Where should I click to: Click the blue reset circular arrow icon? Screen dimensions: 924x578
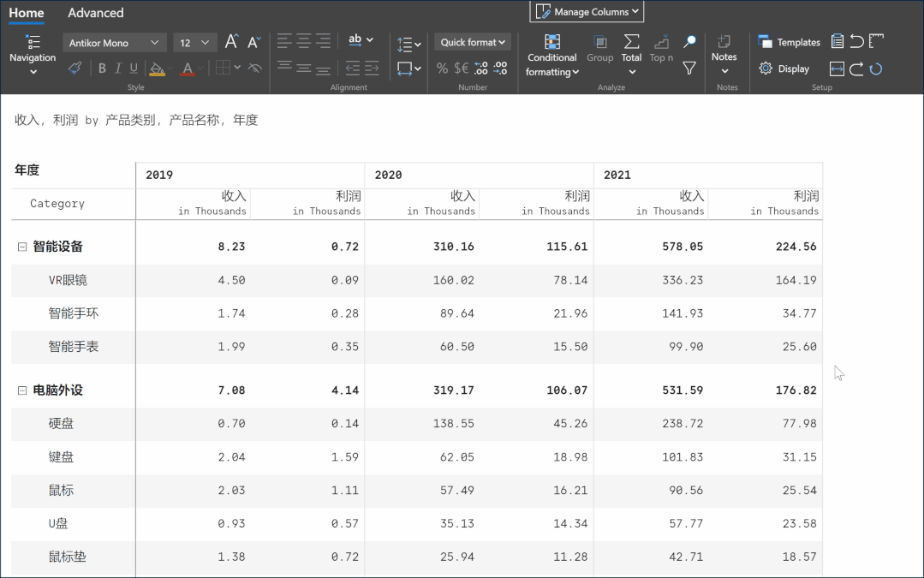point(876,69)
